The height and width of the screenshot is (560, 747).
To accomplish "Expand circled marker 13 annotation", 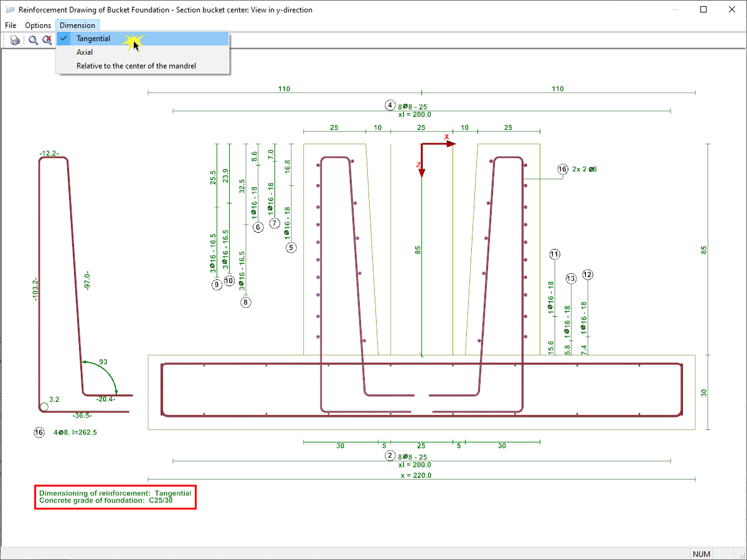I will coord(571,278).
